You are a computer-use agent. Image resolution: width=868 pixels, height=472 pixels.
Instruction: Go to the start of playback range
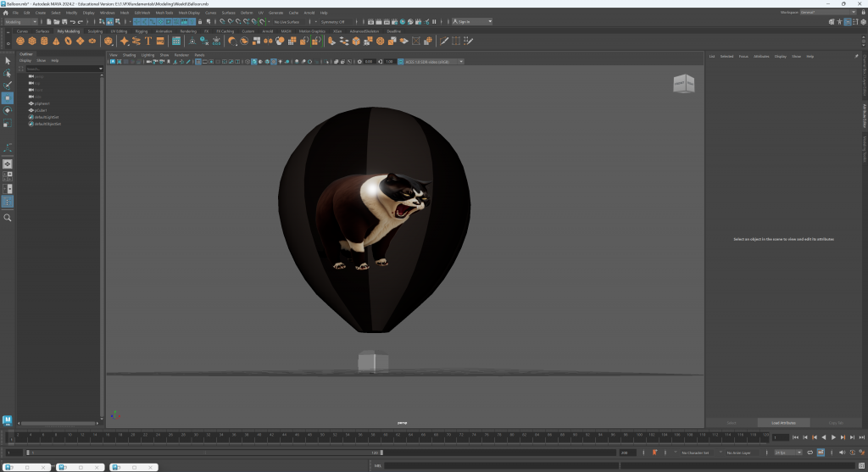point(795,437)
